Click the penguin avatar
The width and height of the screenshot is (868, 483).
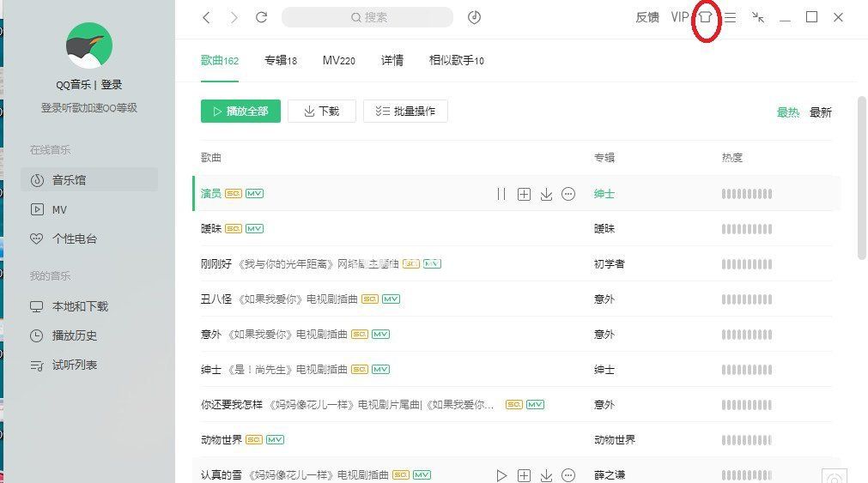coord(89,46)
